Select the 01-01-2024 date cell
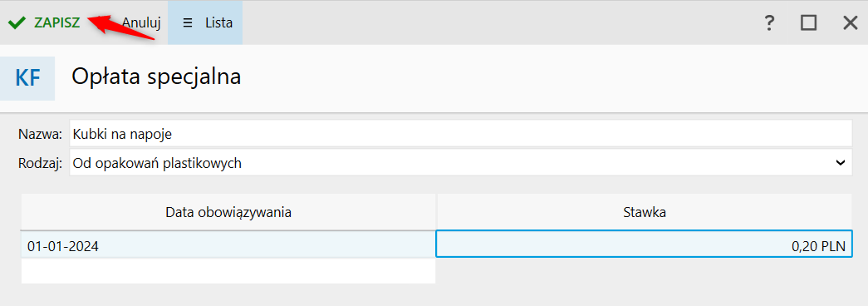The width and height of the screenshot is (868, 306). (228, 244)
